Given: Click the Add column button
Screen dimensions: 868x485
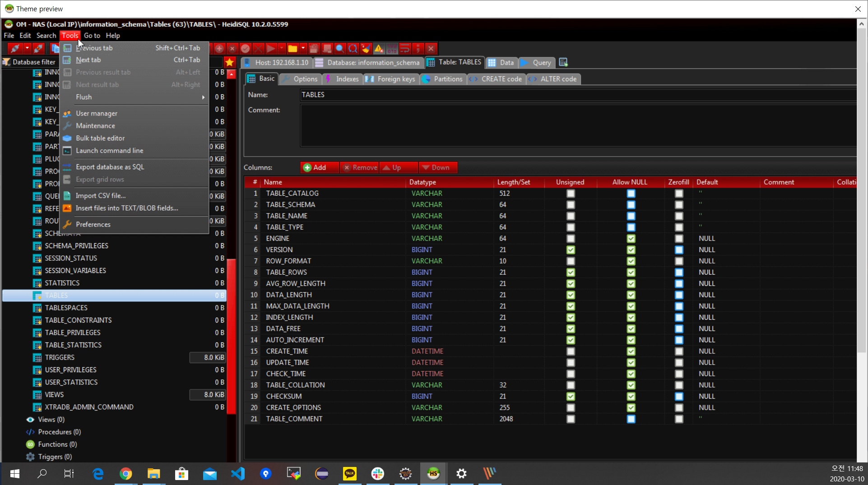Looking at the screenshot, I should [x=320, y=167].
